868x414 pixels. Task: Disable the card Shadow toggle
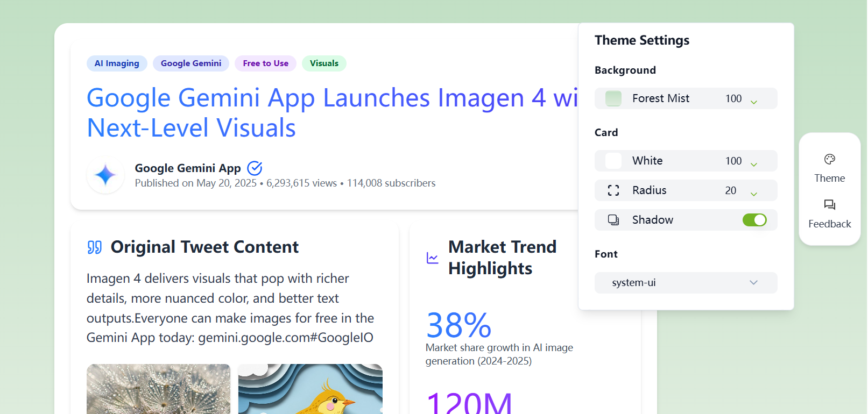click(754, 220)
